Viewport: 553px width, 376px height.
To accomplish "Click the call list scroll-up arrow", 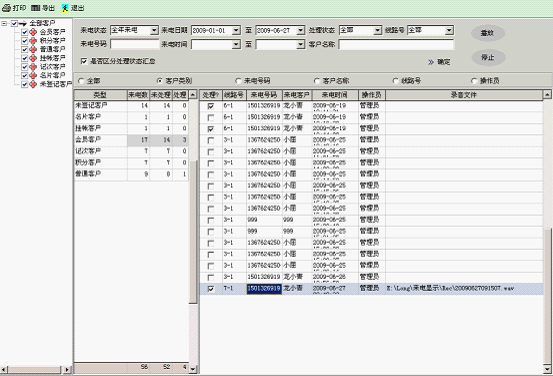I will point(547,95).
